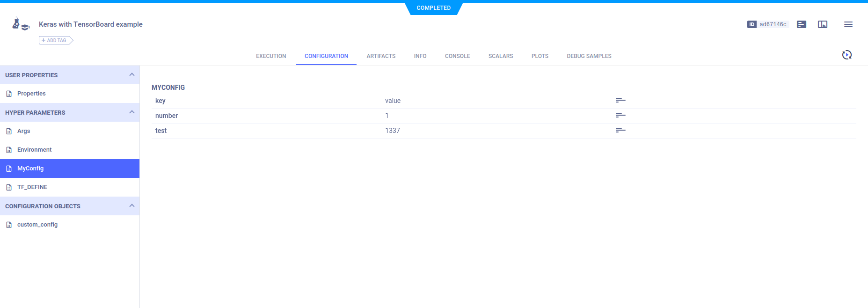Open the experiment description details icon

pyautogui.click(x=802, y=24)
